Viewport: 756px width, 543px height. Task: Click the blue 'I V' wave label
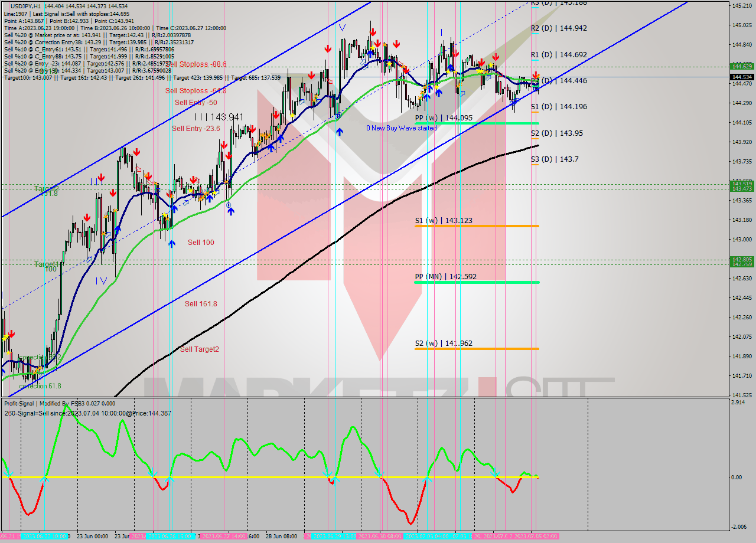click(102, 281)
